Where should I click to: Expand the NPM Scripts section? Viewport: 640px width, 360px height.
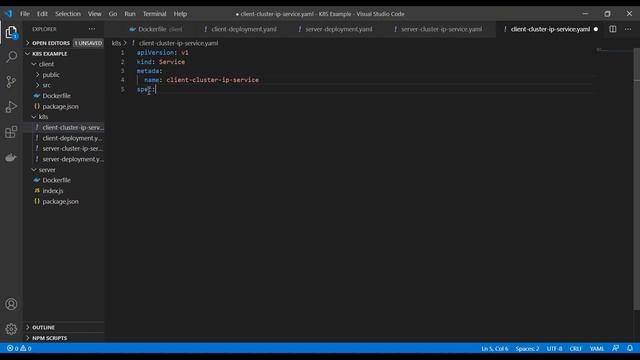point(49,338)
